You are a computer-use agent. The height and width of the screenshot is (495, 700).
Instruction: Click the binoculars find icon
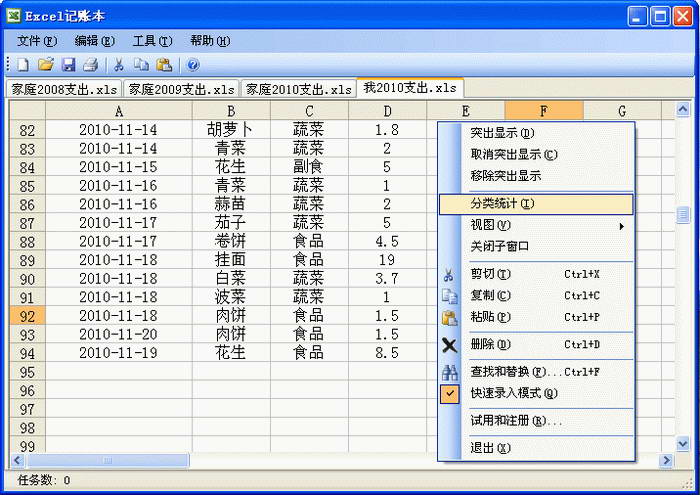coord(449,372)
